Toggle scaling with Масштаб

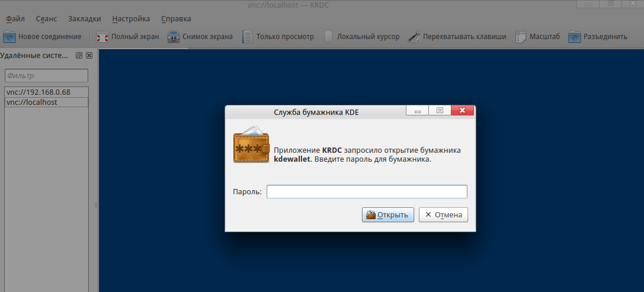point(537,37)
